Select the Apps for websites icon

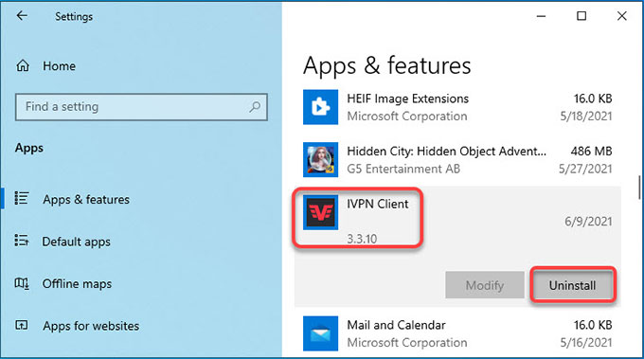coord(22,325)
